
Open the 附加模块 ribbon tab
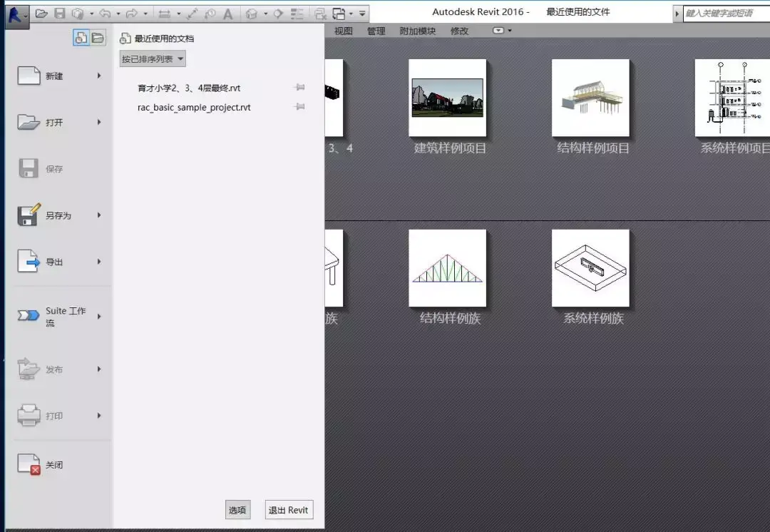click(417, 31)
